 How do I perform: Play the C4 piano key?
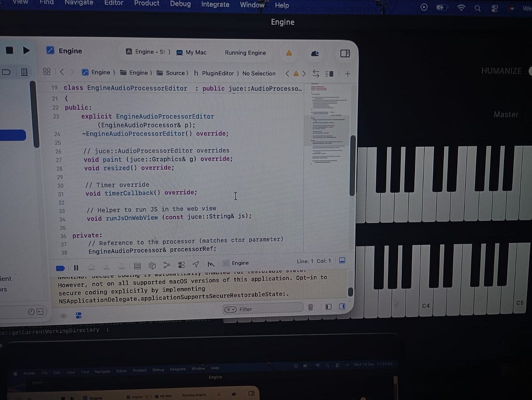[x=426, y=298]
